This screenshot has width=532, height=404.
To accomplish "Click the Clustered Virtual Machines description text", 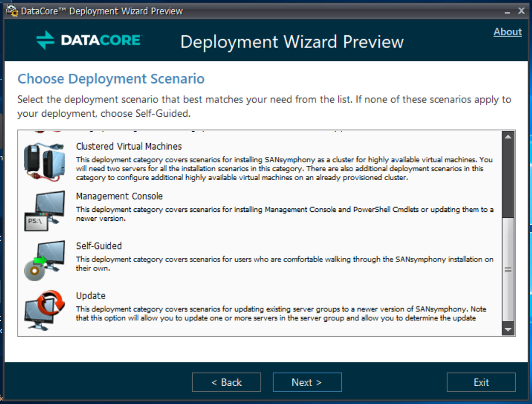I will point(284,169).
